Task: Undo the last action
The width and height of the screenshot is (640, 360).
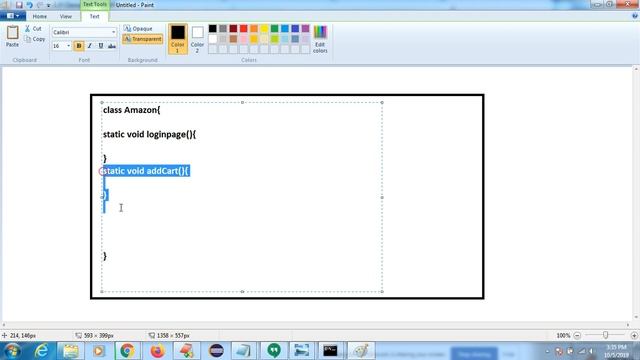Action: 29,5
